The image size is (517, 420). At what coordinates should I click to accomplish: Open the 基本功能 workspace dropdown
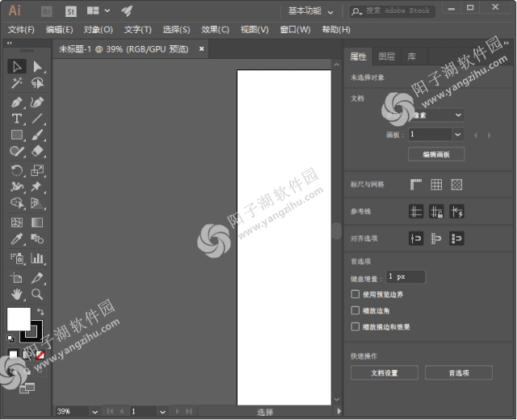[310, 11]
